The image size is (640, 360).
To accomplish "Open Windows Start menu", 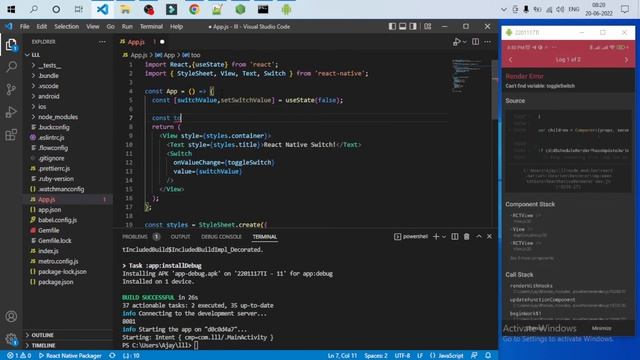I will (x=11, y=9).
